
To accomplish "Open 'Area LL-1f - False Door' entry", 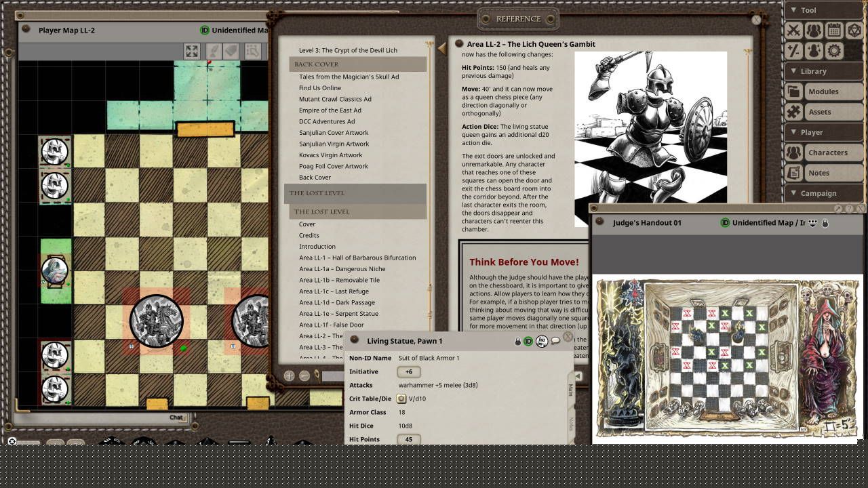I will click(331, 325).
